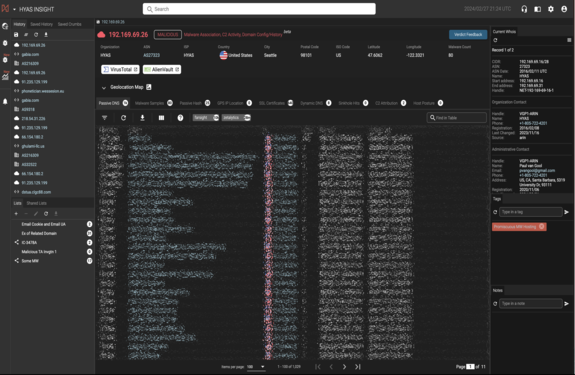Select the Malware Samples tab
The width and height of the screenshot is (575, 375).
[x=154, y=103]
